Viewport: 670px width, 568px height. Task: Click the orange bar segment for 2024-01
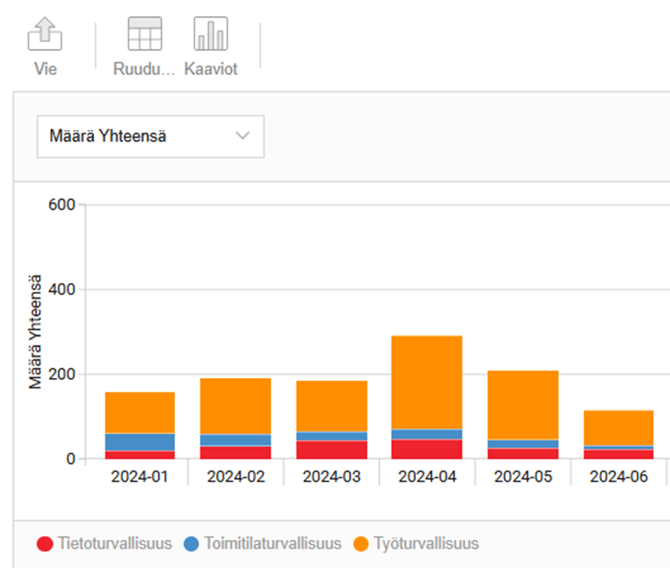(140, 412)
